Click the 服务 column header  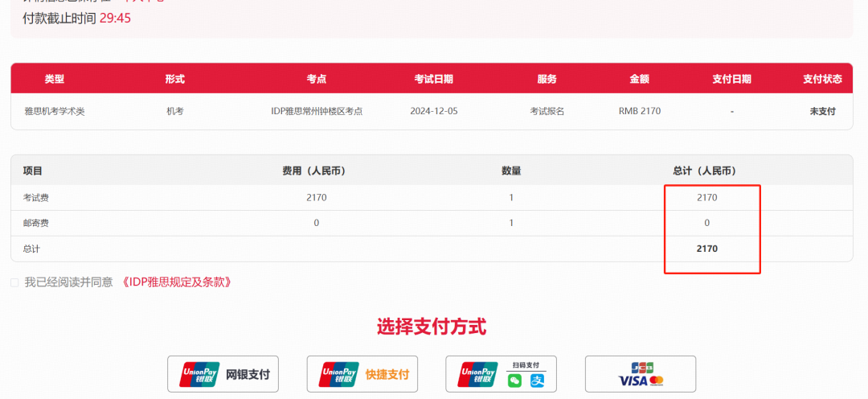tap(547, 79)
